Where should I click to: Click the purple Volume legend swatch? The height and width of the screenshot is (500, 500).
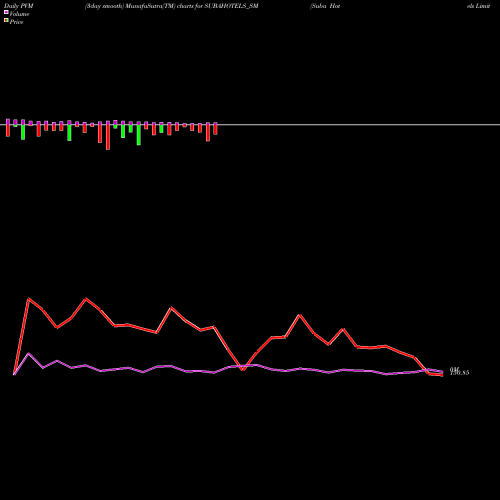[x=6, y=12]
